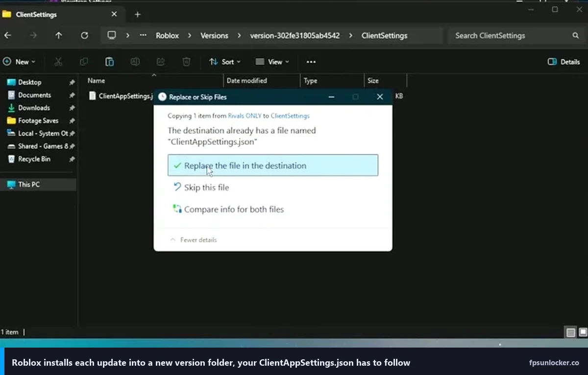The image size is (588, 375).
Task: Click the Paste clipboard icon
Action: click(x=110, y=62)
